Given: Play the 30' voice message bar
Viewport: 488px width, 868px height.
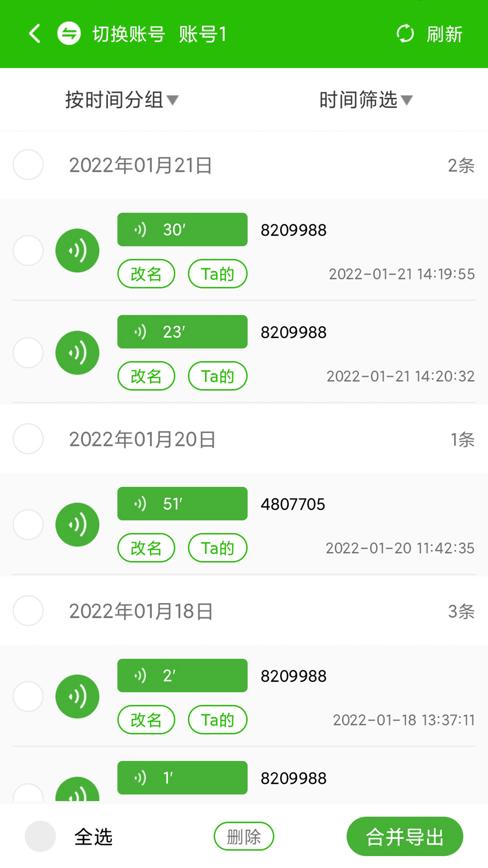Looking at the screenshot, I should 182,230.
